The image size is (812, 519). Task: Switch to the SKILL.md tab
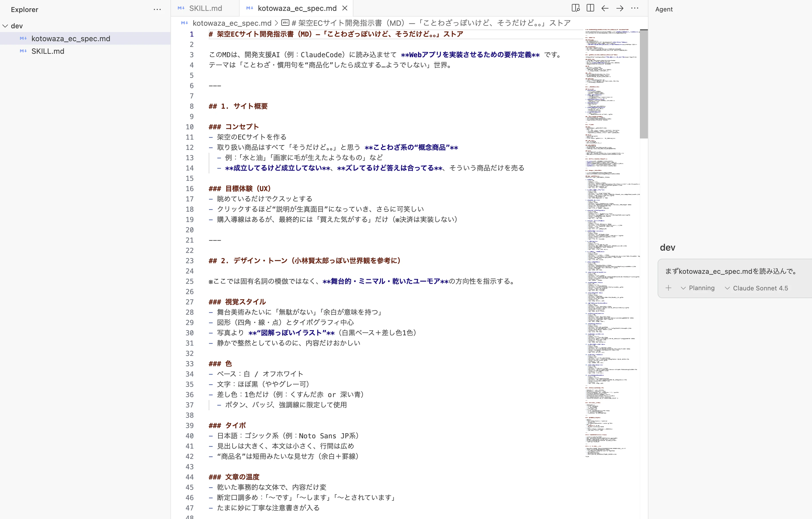[206, 8]
